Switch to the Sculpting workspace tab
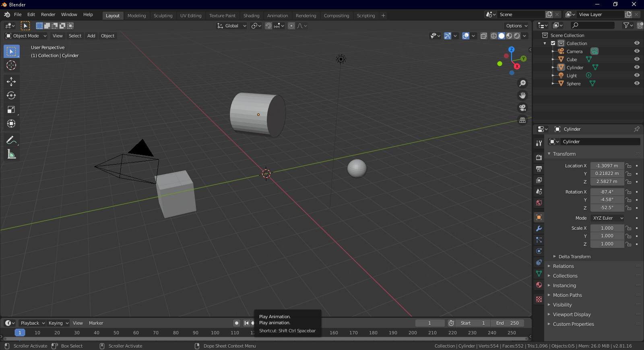The height and width of the screenshot is (350, 644). (x=163, y=16)
